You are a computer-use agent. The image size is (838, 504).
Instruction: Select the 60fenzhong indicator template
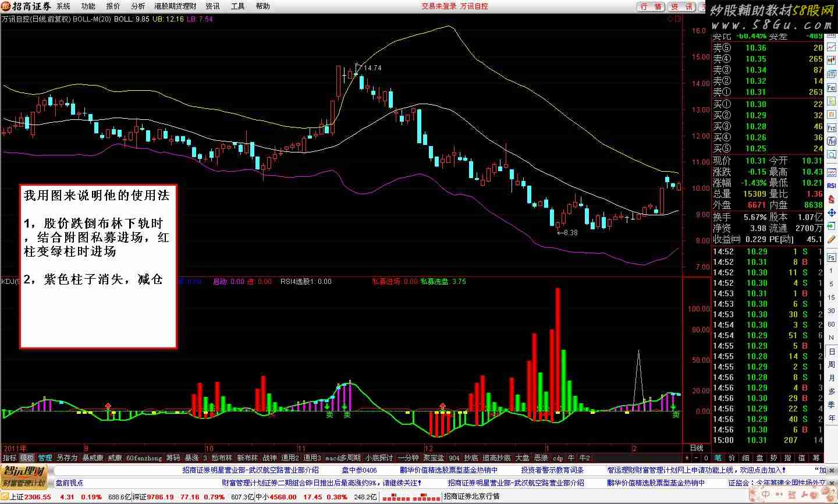coord(144,458)
